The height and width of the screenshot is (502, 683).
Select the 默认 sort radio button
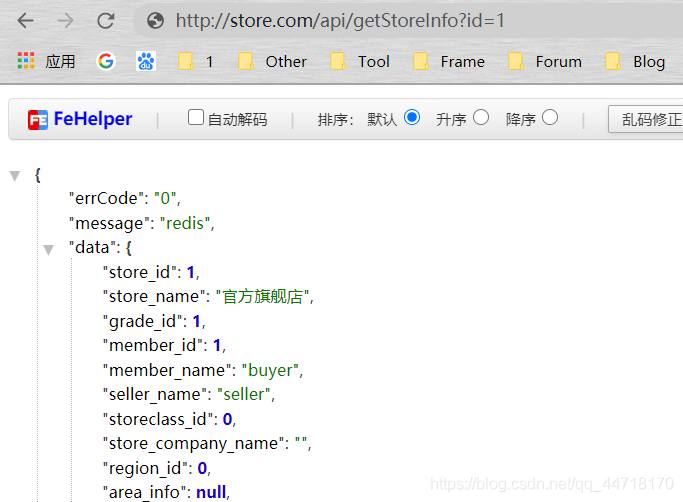(x=412, y=117)
